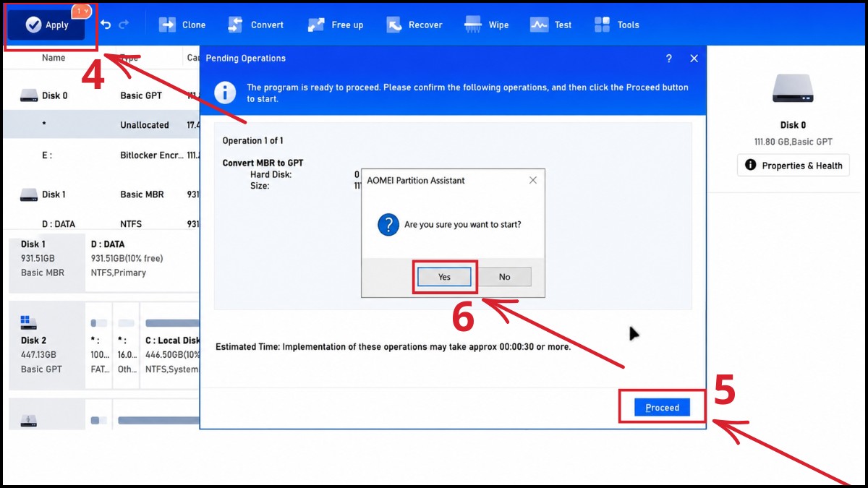Viewport: 868px width, 488px height.
Task: Close the AOMEI Partition Assistant dialog
Action: click(x=533, y=180)
